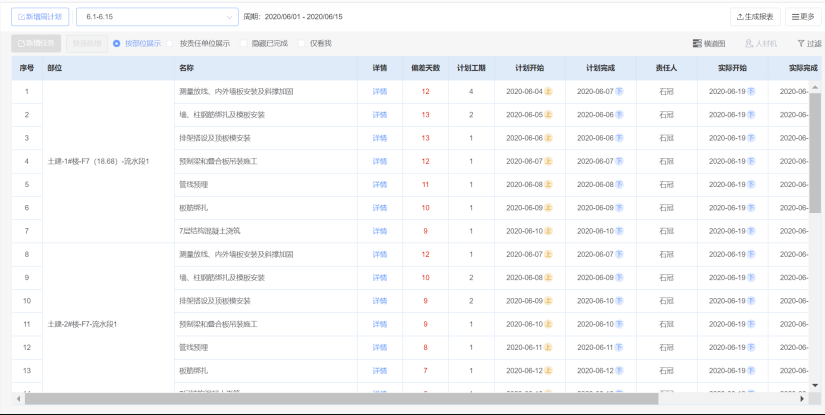Click the 上 badge beside 2020-06-08 in row 5
The width and height of the screenshot is (825, 415).
pyautogui.click(x=548, y=185)
